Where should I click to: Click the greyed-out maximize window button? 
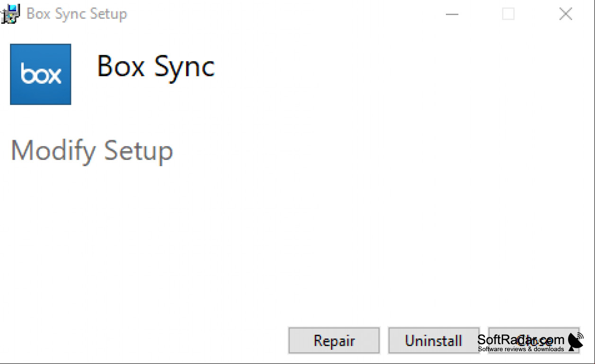point(508,14)
